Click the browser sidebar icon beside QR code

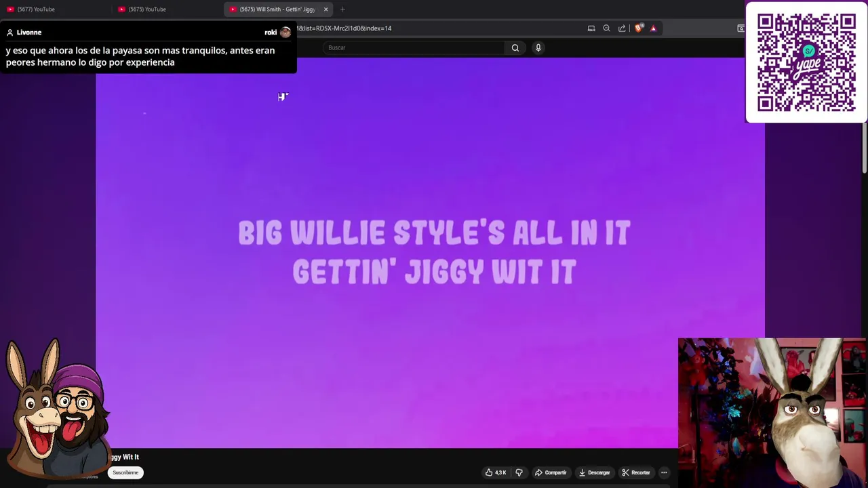pyautogui.click(x=741, y=28)
